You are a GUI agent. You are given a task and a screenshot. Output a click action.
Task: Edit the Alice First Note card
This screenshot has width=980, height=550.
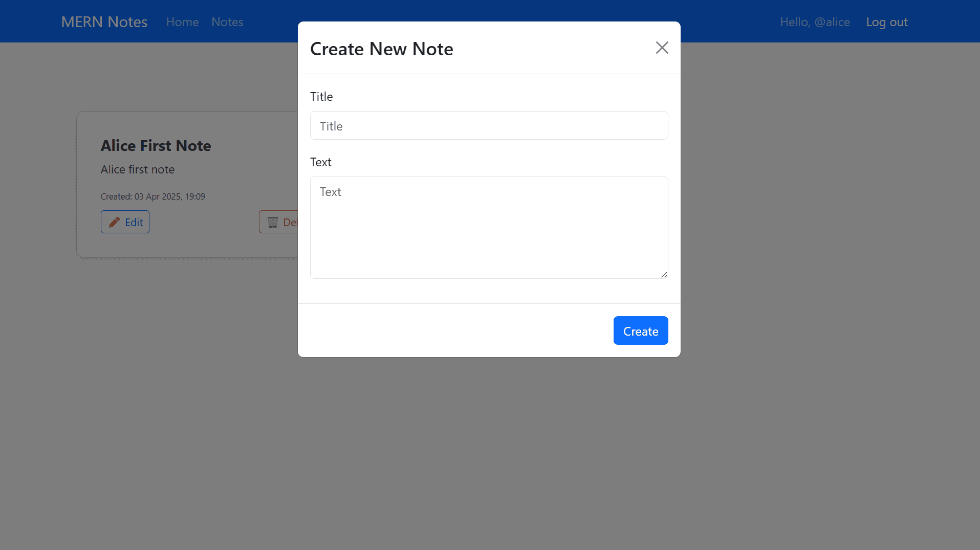pyautogui.click(x=125, y=222)
